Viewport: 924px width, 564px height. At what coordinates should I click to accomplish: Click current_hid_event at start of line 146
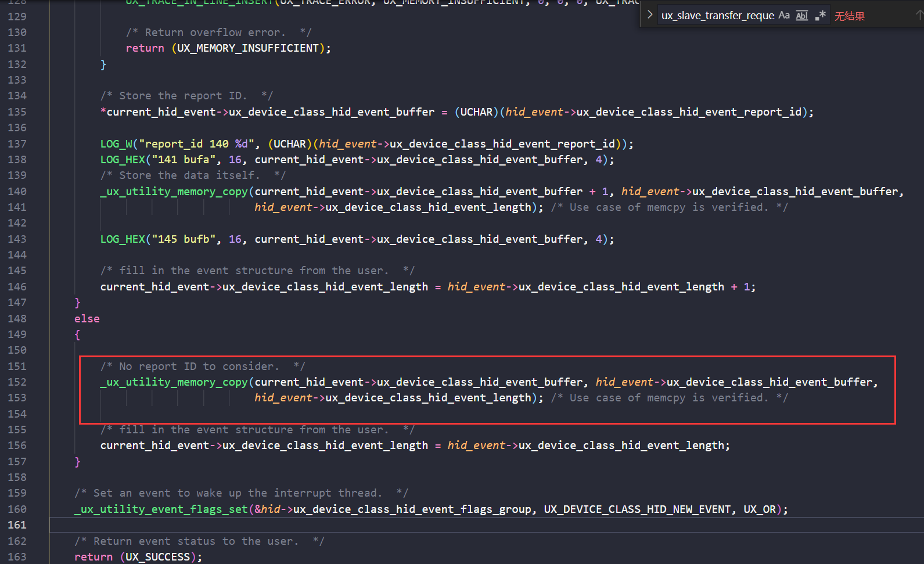tap(154, 287)
